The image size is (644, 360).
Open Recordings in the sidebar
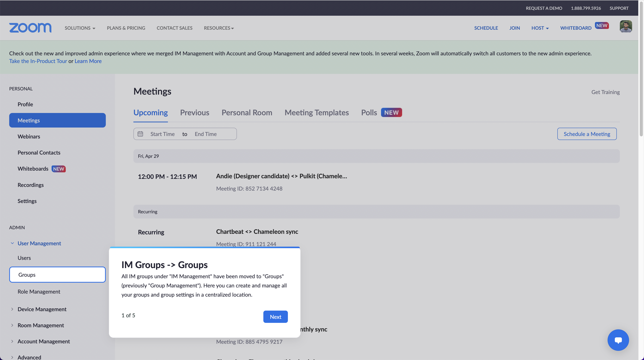pyautogui.click(x=30, y=185)
